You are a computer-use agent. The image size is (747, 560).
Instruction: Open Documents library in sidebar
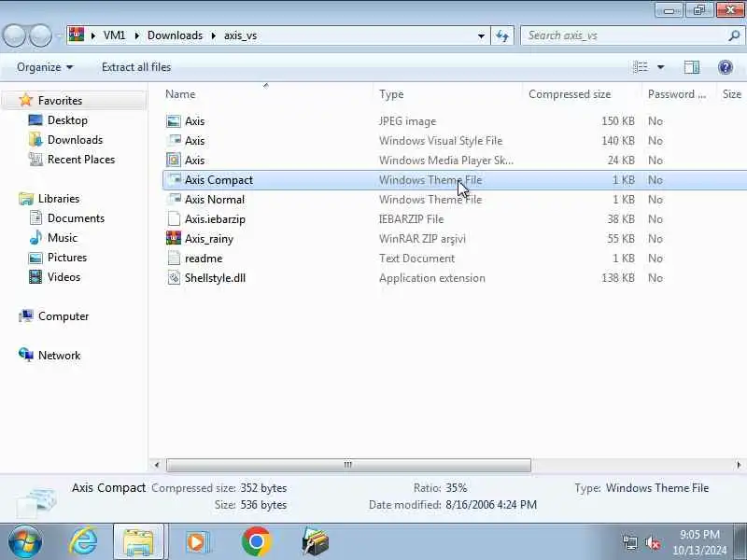76,218
